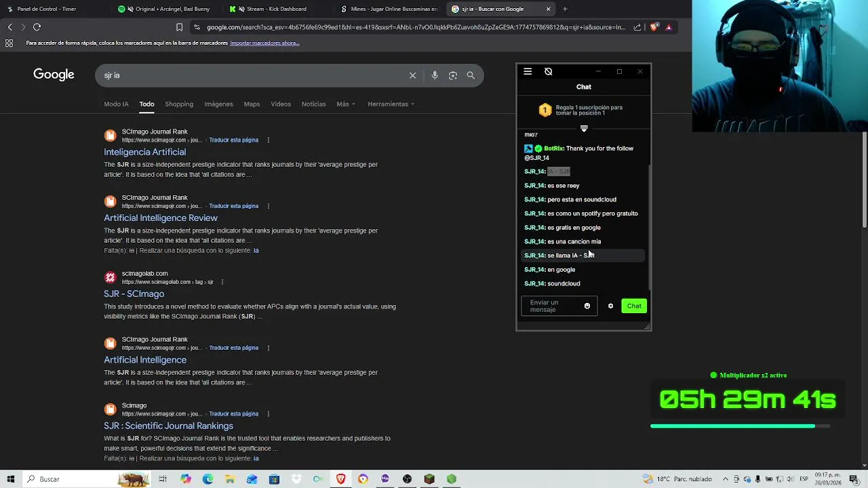Click the 'ESP' language indicator in tray
The height and width of the screenshot is (488, 868).
(x=804, y=479)
